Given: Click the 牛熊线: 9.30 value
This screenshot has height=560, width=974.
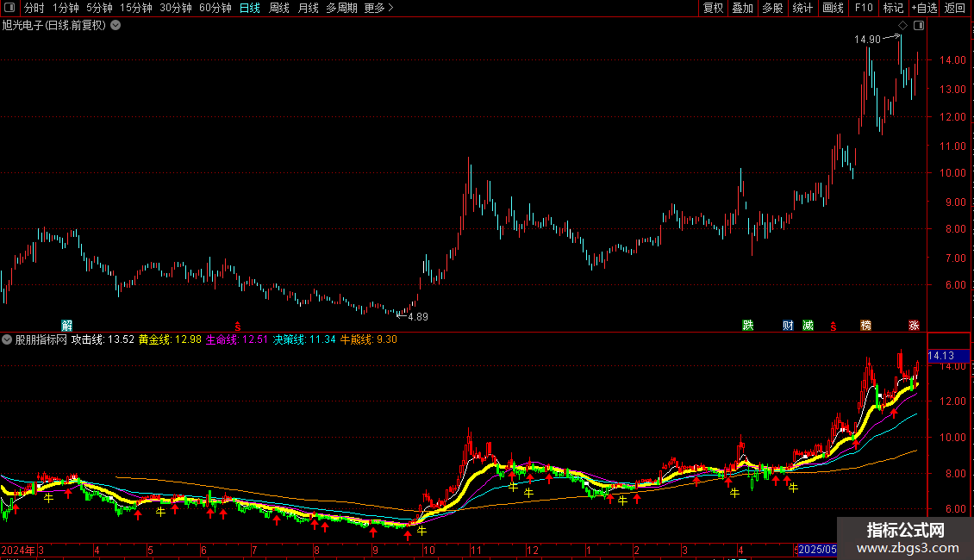Looking at the screenshot, I should (x=368, y=339).
